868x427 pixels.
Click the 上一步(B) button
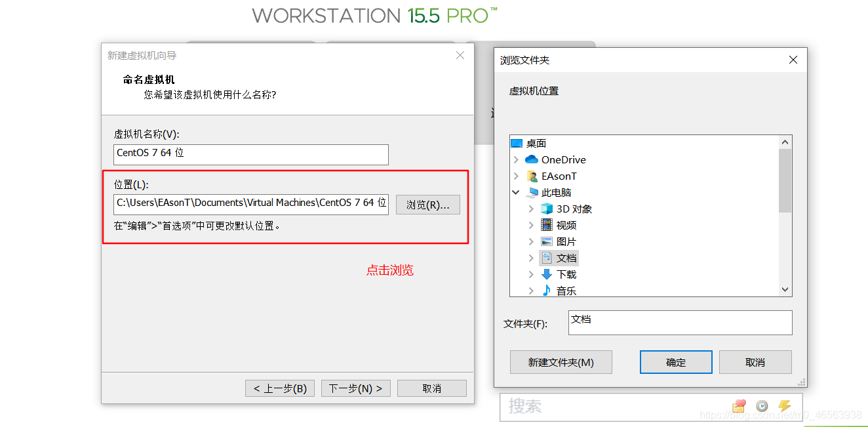(279, 388)
